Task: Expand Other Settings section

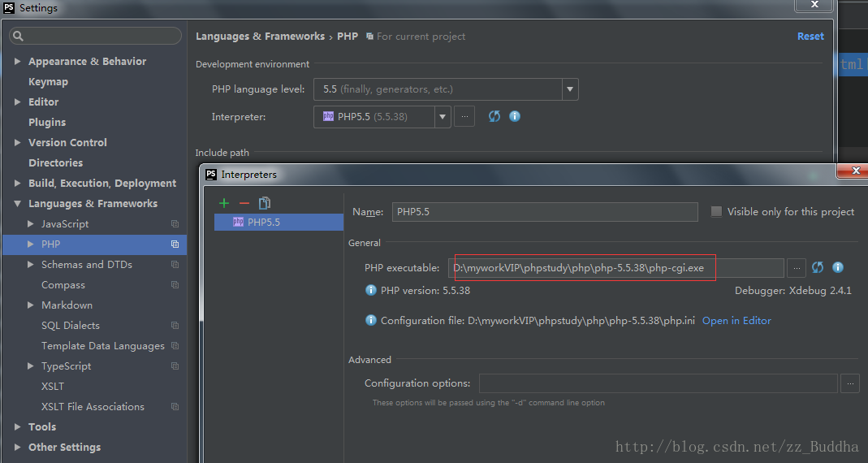Action: (17, 448)
